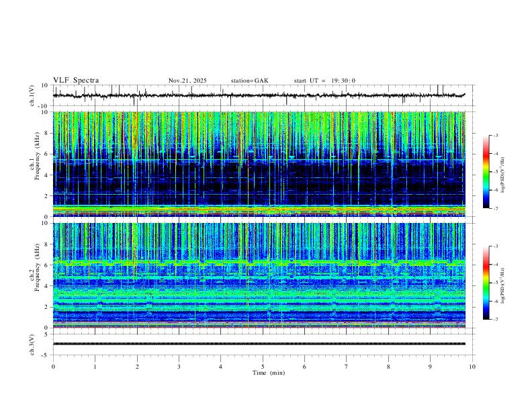532x411 pixels.
Task: Click the ch.3 black signal trace
Action: click(259, 344)
